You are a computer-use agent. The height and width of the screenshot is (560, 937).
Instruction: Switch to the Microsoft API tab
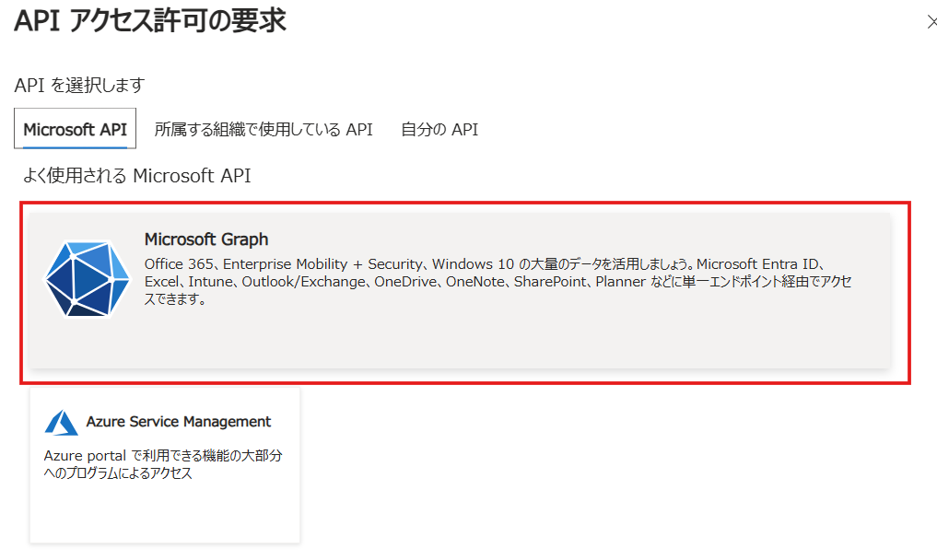tap(76, 129)
